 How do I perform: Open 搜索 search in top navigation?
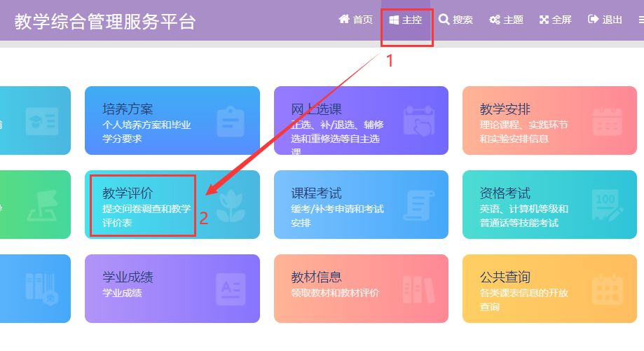point(455,20)
